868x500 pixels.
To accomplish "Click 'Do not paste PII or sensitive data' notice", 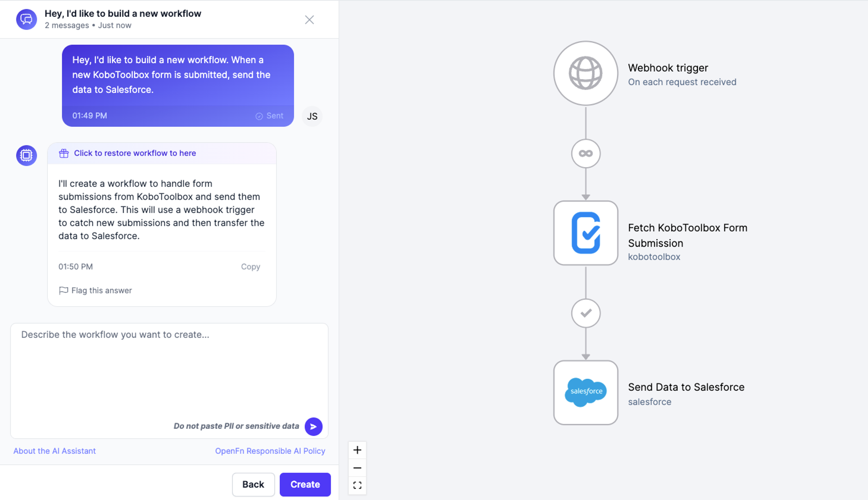I will point(236,426).
